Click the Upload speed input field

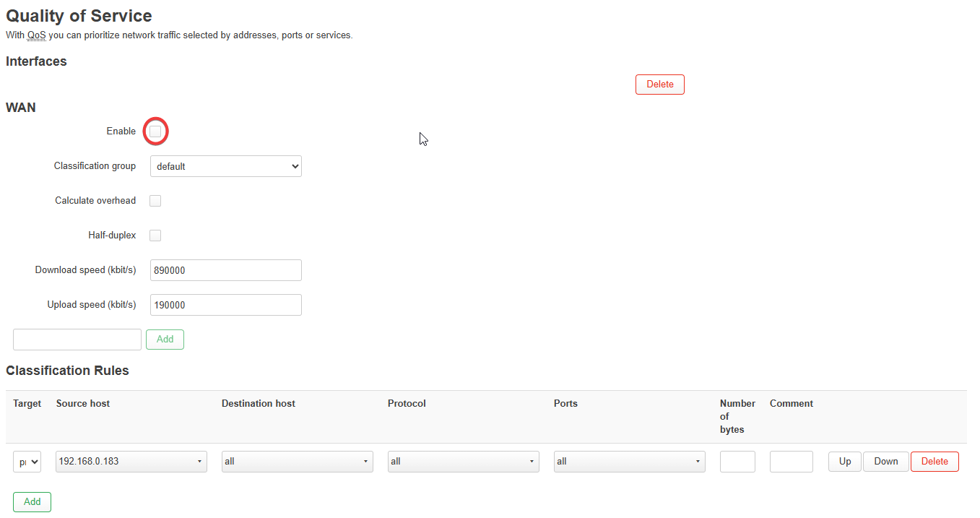[x=225, y=305]
